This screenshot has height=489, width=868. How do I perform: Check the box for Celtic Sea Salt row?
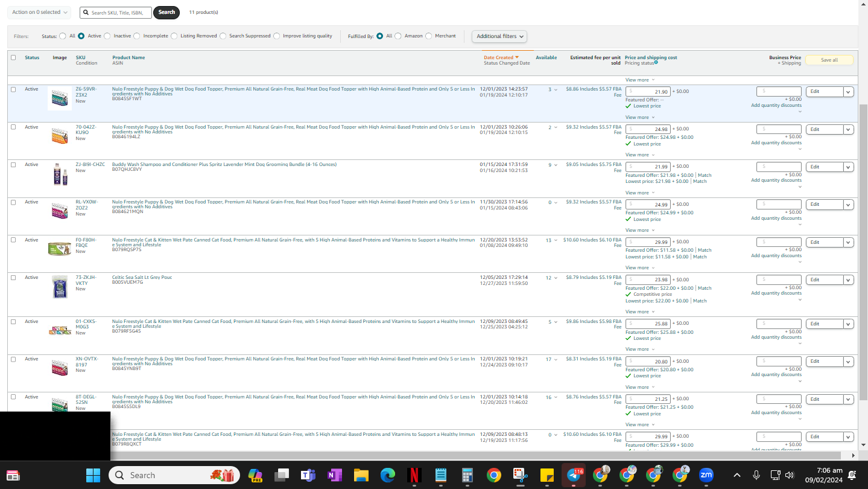[13, 278]
